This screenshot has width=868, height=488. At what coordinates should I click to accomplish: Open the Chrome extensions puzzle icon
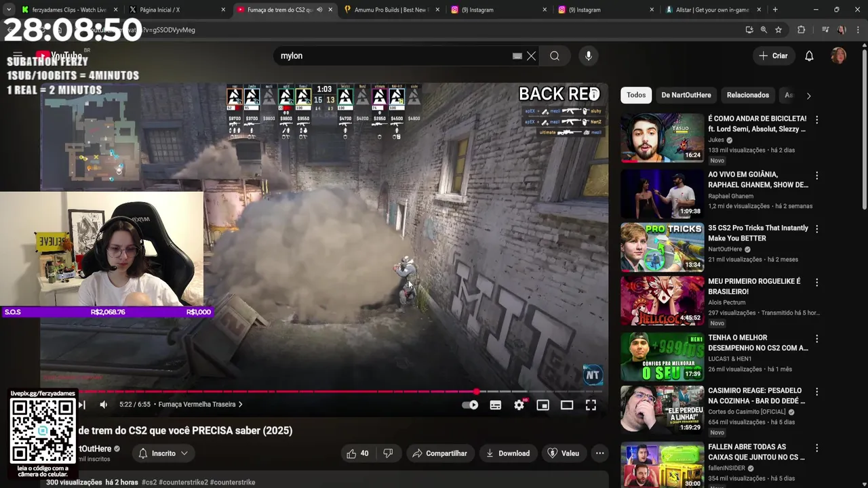click(801, 30)
